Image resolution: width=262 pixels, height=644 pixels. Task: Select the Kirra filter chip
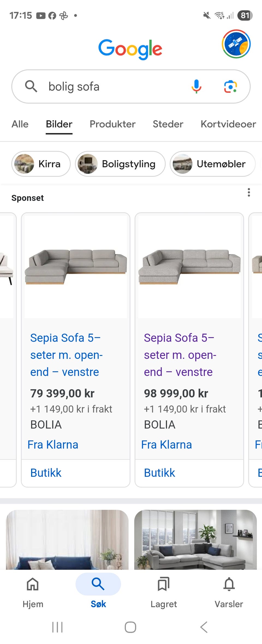tap(41, 164)
